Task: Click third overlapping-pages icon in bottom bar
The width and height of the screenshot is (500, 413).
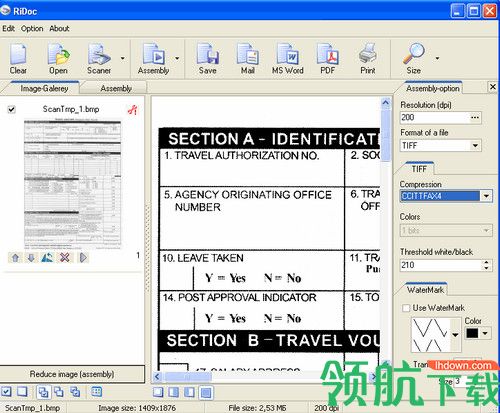Action: [x=75, y=392]
